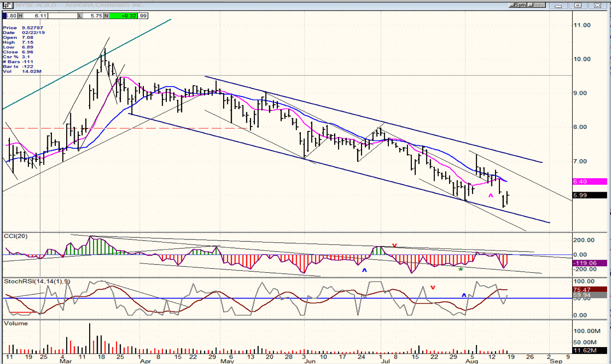
Task: Click the magenta caret marker on the price chart
Action: 490,196
